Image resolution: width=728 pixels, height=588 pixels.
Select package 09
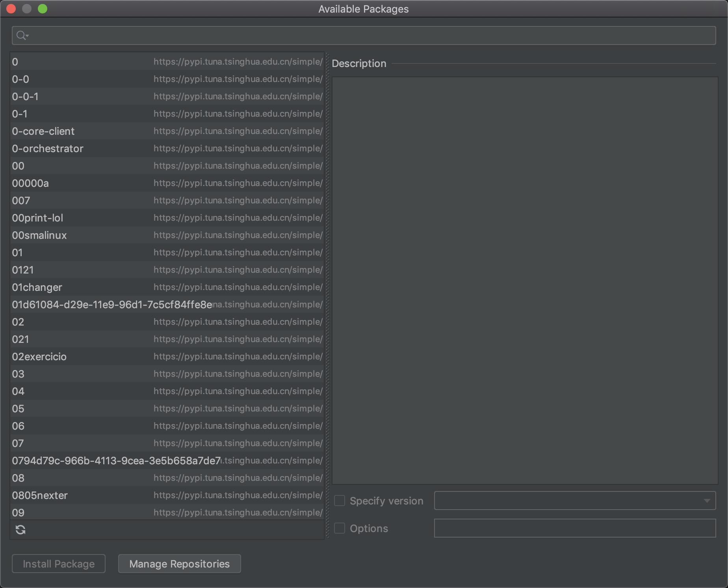coord(167,512)
